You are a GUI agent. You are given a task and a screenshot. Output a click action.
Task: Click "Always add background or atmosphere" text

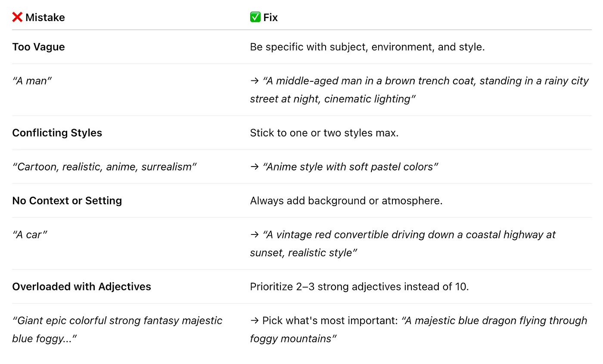[x=346, y=201]
